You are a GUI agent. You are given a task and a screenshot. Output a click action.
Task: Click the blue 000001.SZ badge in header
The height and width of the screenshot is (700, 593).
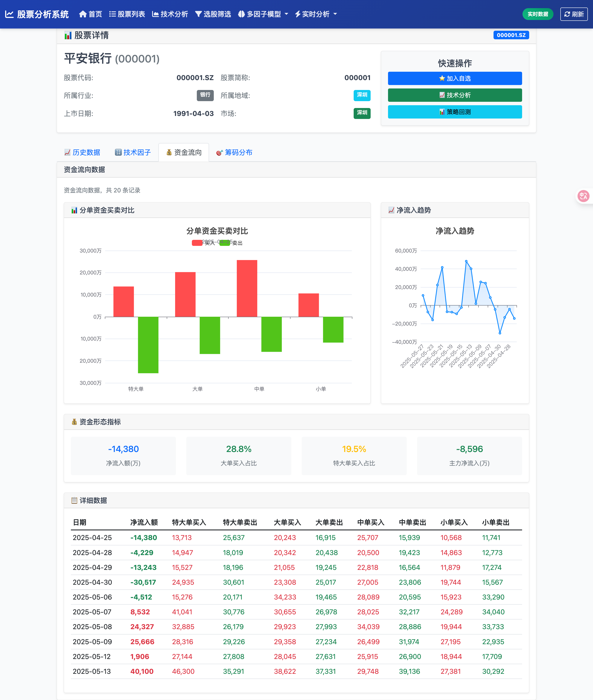[x=511, y=35]
